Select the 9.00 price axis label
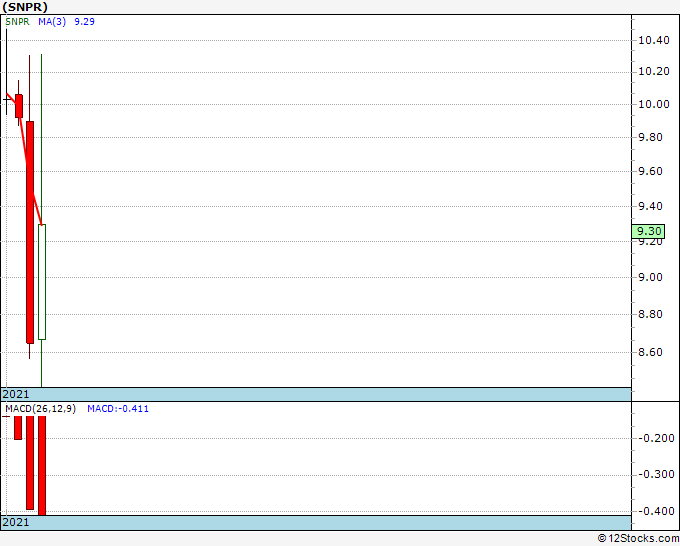This screenshot has width=680, height=546. 651,278
